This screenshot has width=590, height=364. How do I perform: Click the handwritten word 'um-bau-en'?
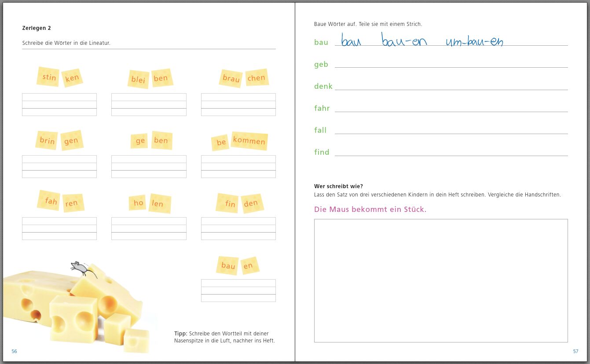tap(474, 42)
